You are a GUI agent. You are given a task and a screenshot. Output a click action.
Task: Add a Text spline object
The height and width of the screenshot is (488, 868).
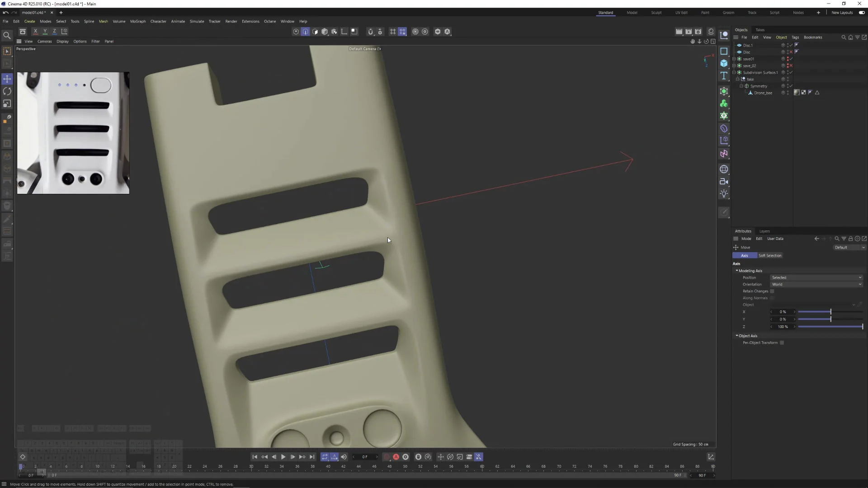point(724,75)
